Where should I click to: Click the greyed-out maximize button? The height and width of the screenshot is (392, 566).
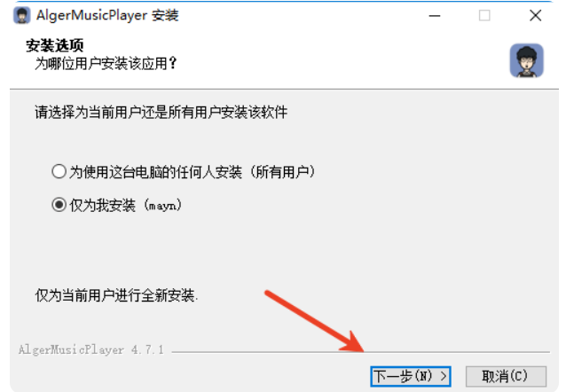(x=484, y=16)
